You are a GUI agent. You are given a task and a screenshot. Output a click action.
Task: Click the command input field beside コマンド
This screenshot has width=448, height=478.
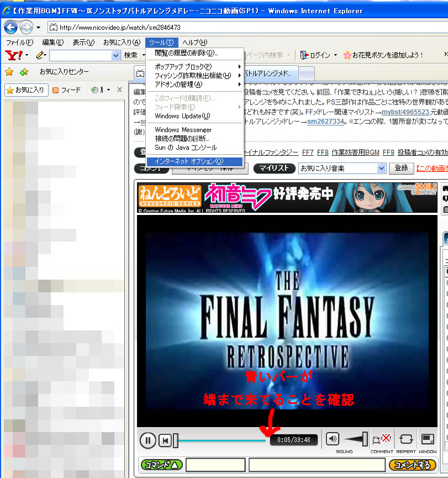point(215,465)
